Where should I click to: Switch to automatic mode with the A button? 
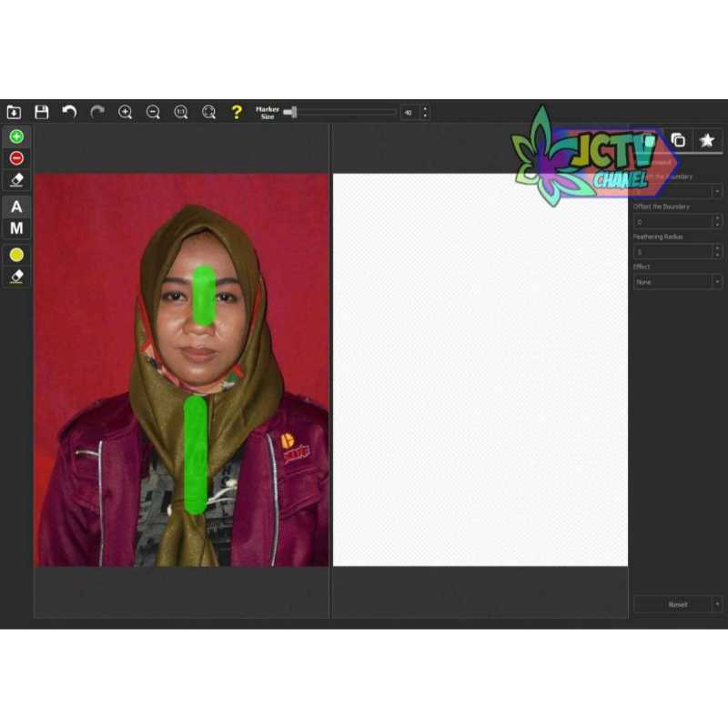[x=16, y=207]
